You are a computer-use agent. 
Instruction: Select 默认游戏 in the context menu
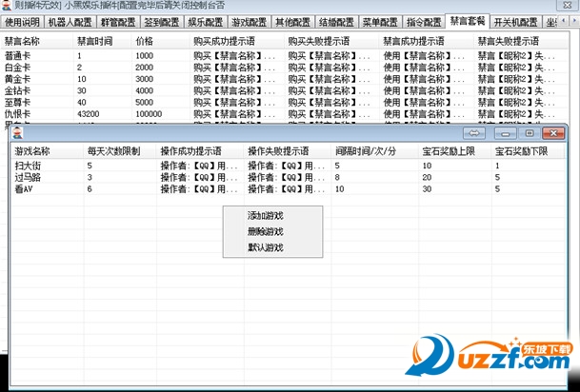point(265,247)
